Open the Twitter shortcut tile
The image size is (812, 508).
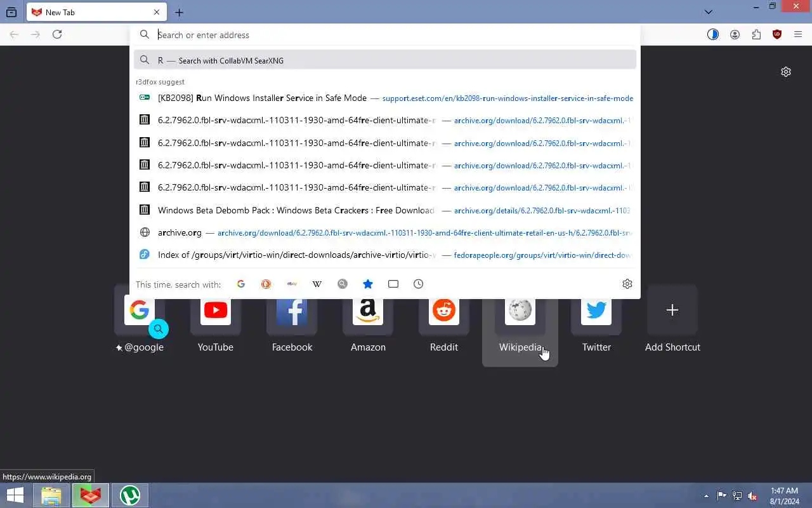click(x=596, y=325)
